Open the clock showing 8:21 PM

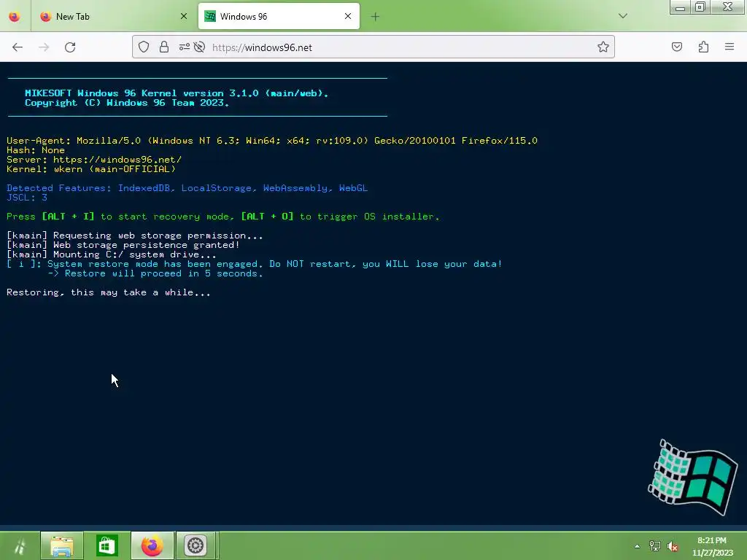point(712,546)
